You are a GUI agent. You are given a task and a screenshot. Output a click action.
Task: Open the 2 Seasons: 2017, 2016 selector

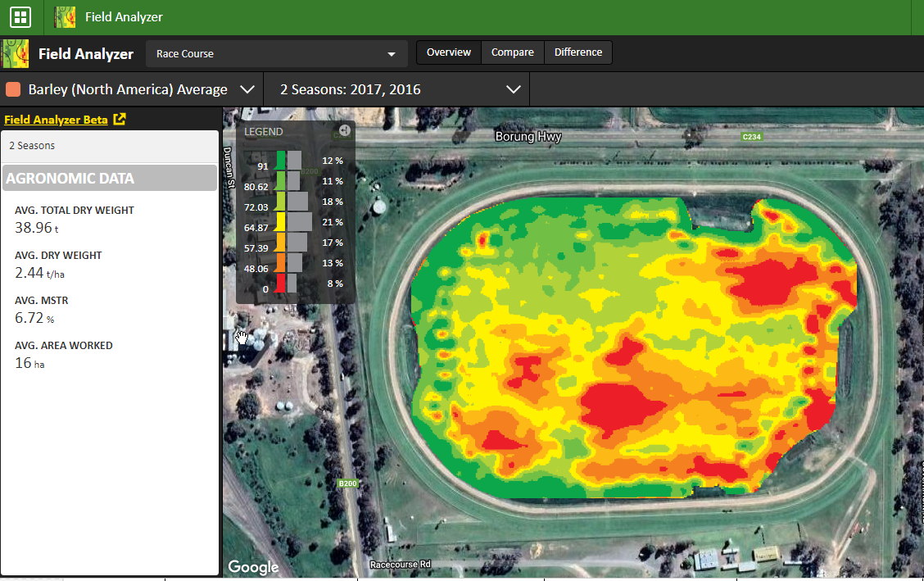(396, 89)
